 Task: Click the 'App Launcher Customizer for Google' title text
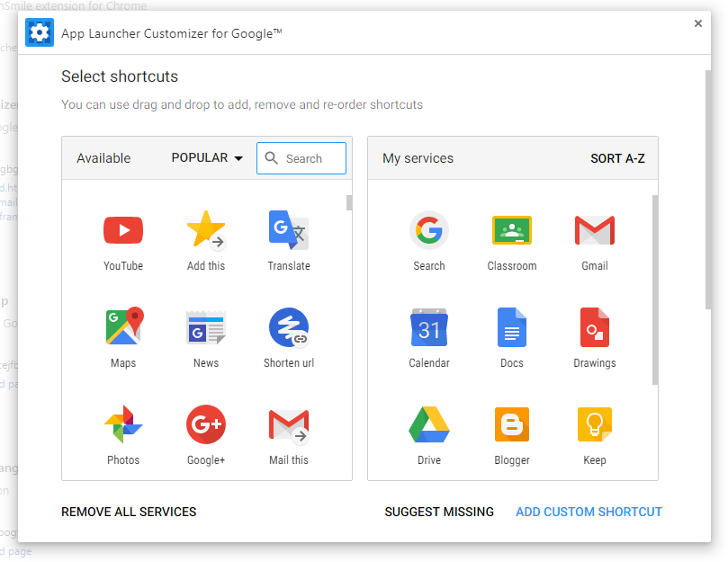[x=172, y=33]
